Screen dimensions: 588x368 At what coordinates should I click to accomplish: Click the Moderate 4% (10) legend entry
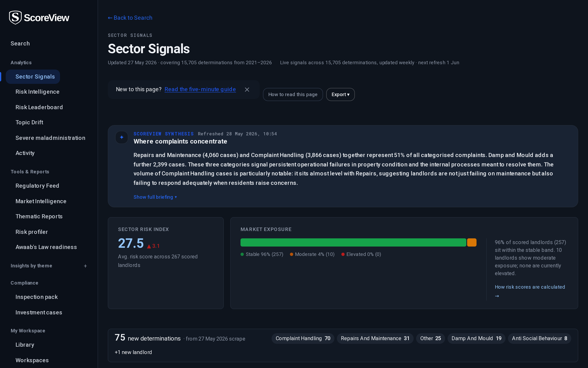pyautogui.click(x=312, y=254)
